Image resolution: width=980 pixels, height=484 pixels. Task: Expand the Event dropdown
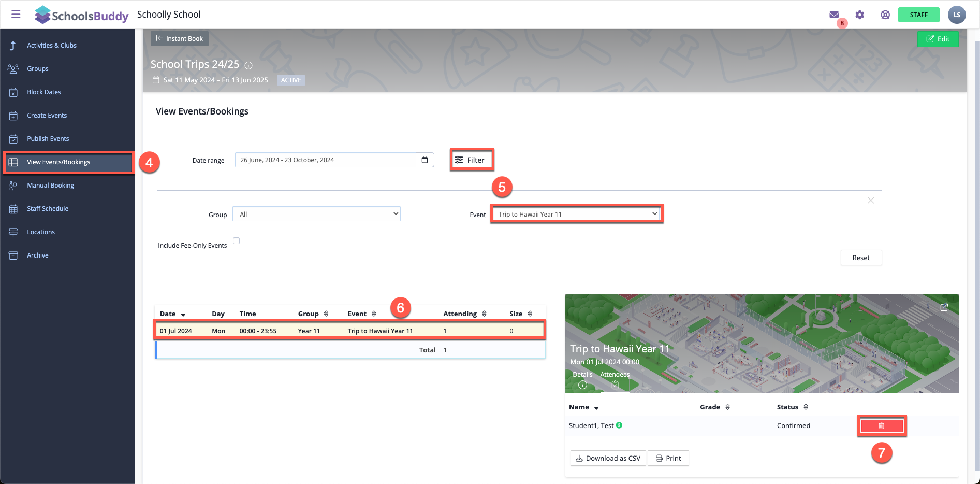[x=577, y=214]
